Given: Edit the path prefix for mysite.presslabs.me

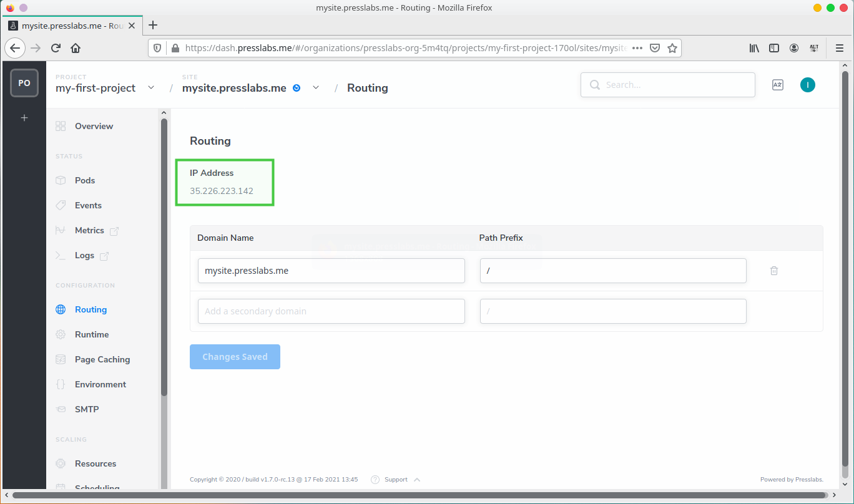Looking at the screenshot, I should [613, 271].
